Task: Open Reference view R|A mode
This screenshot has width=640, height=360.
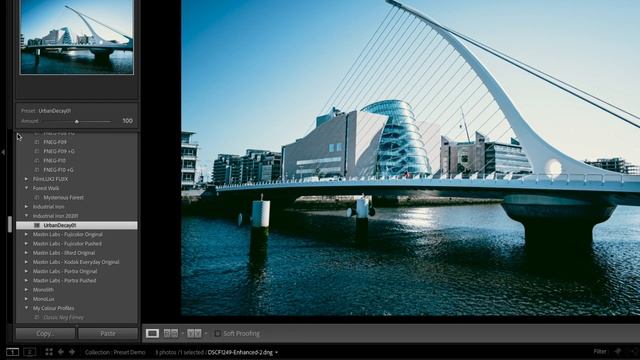Action: coord(171,333)
